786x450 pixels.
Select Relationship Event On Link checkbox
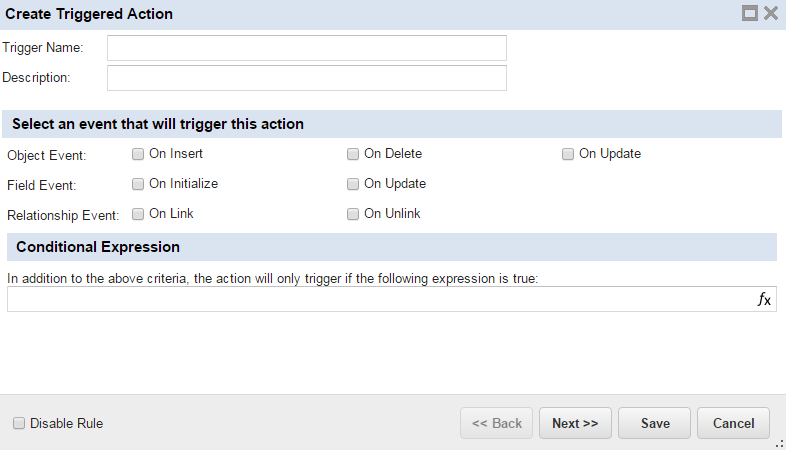point(138,214)
